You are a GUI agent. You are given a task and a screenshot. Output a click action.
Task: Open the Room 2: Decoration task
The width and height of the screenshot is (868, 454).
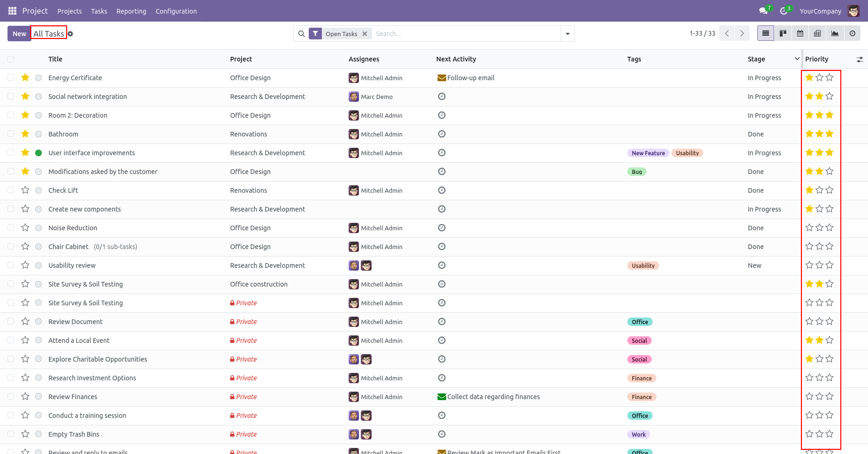78,115
